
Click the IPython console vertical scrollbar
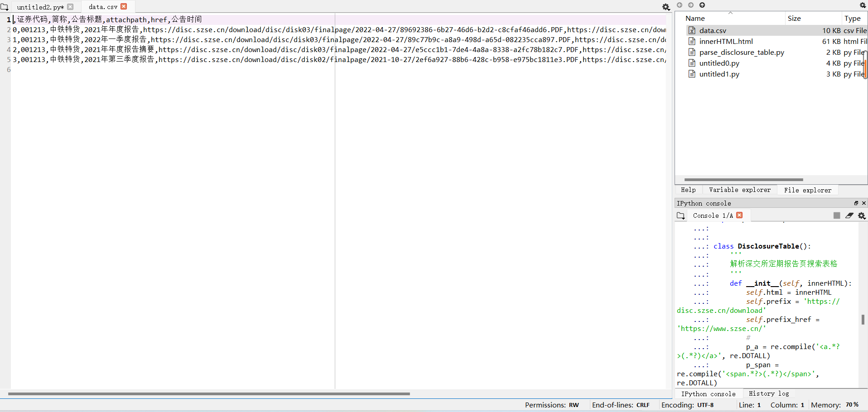(x=863, y=320)
